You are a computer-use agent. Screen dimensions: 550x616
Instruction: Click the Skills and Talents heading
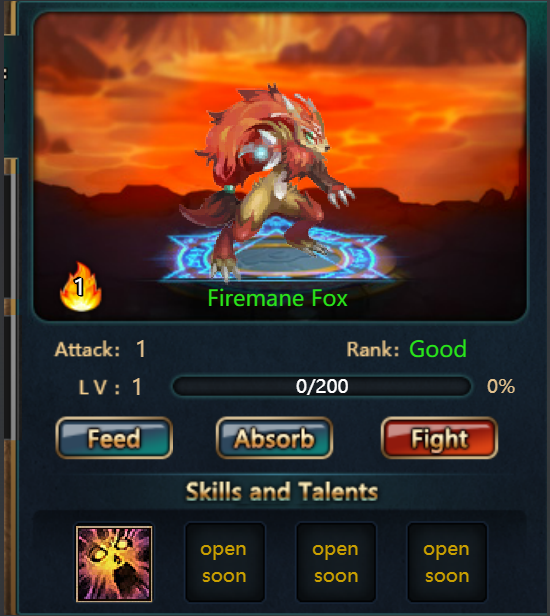click(282, 491)
